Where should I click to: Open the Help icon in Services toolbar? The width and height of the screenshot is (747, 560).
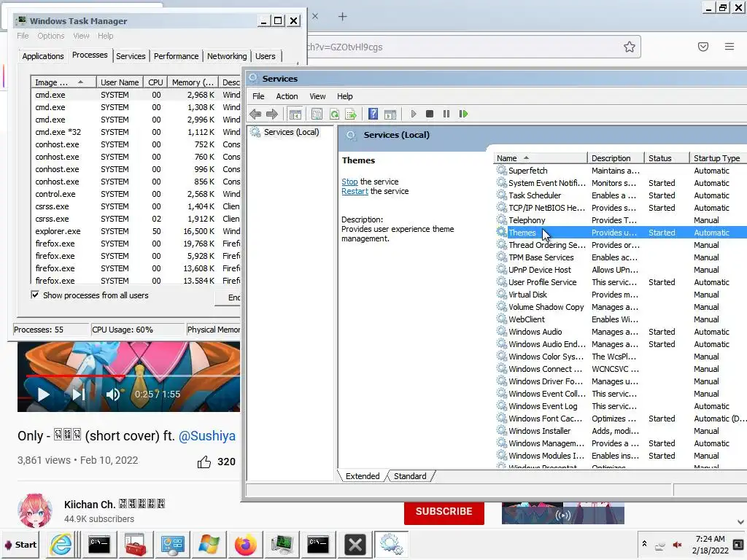coord(373,114)
